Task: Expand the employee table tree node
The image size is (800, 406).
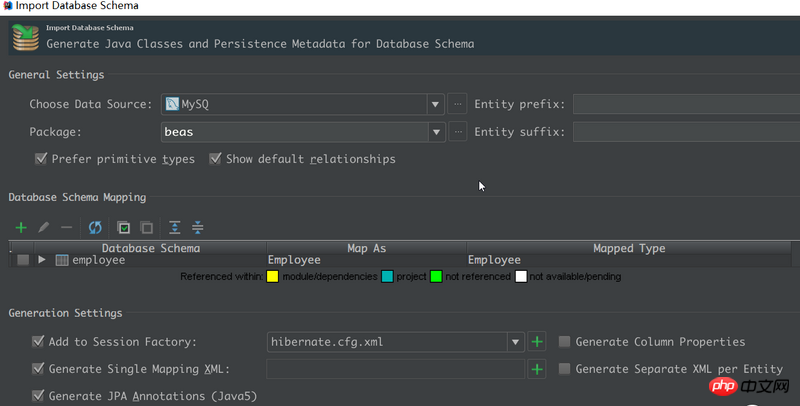Action: [42, 260]
